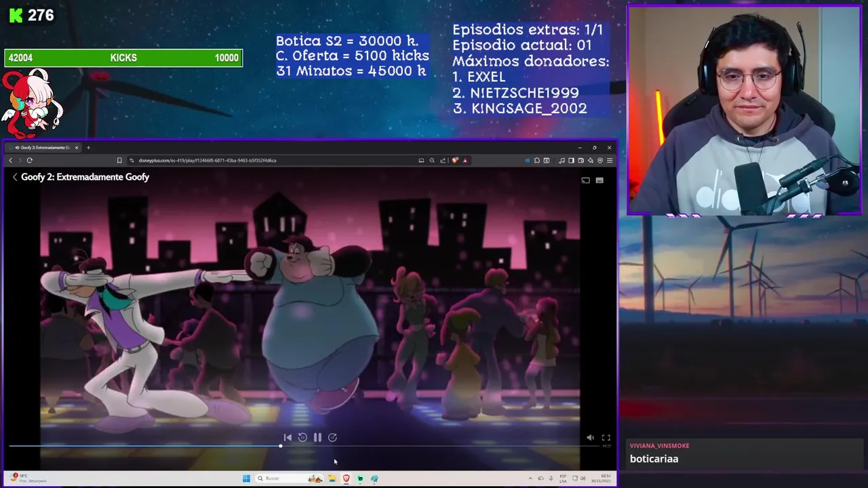Click donor name 'EXXEL'
This screenshot has height=488, width=868.
click(x=488, y=77)
